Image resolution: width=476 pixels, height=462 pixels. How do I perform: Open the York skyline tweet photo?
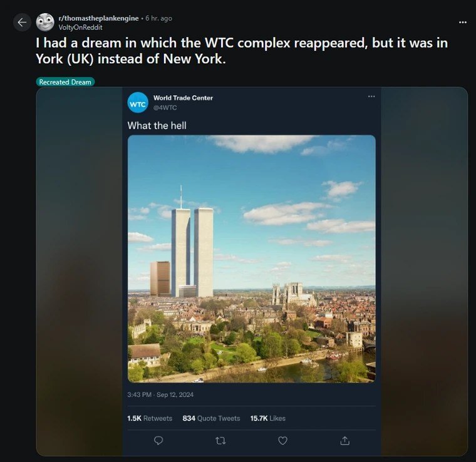251,259
